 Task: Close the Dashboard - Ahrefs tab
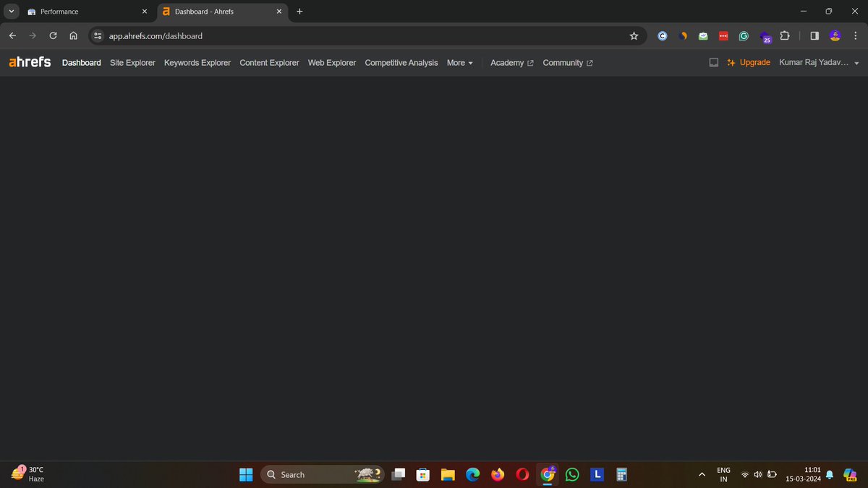[x=279, y=12]
